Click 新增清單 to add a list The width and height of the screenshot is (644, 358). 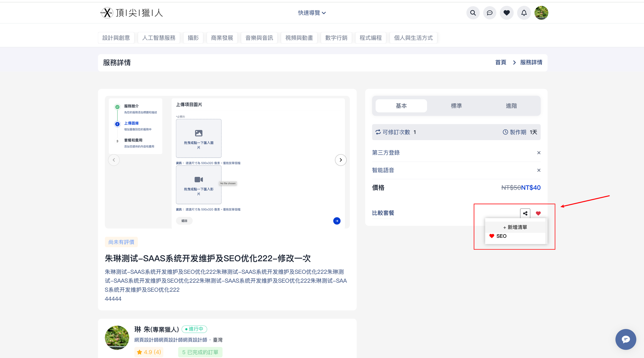tap(515, 227)
